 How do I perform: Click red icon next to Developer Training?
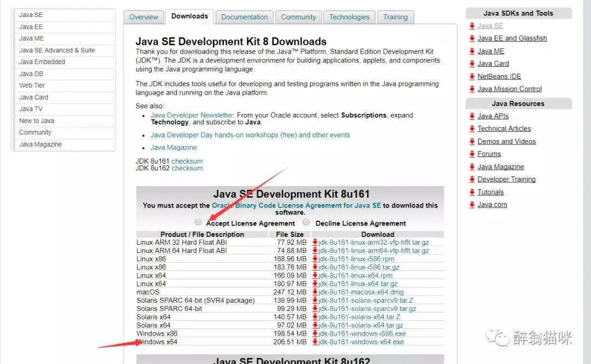[x=472, y=179]
